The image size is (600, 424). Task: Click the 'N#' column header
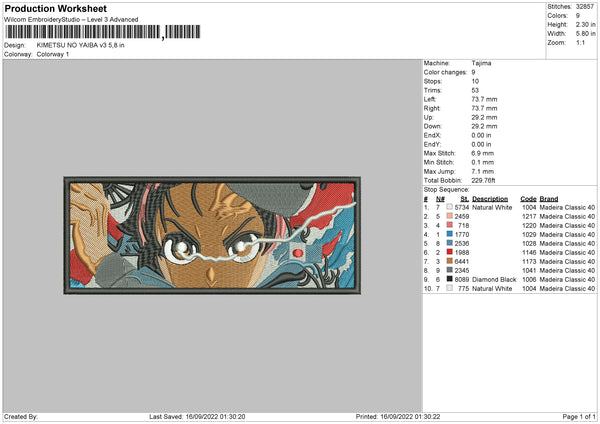click(x=440, y=199)
